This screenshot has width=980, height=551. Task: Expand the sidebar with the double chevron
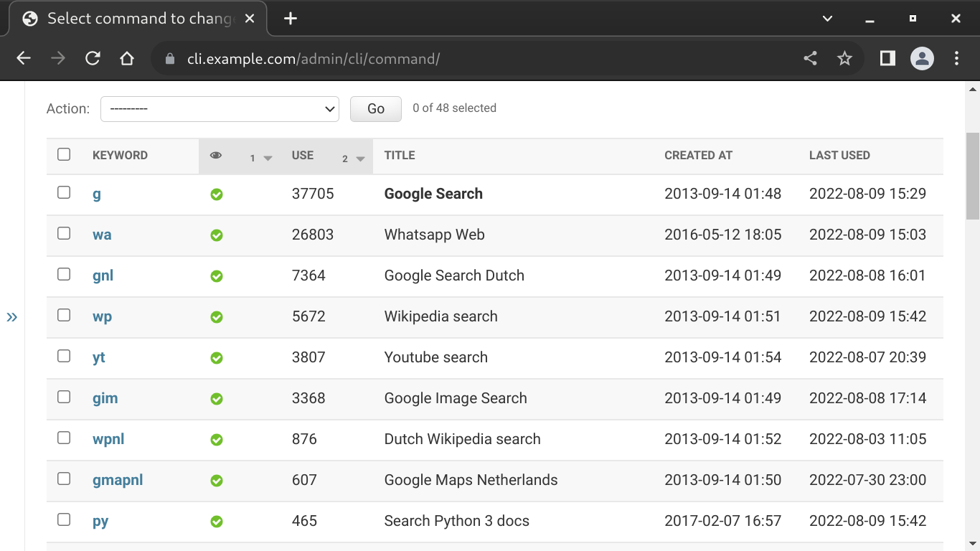12,317
